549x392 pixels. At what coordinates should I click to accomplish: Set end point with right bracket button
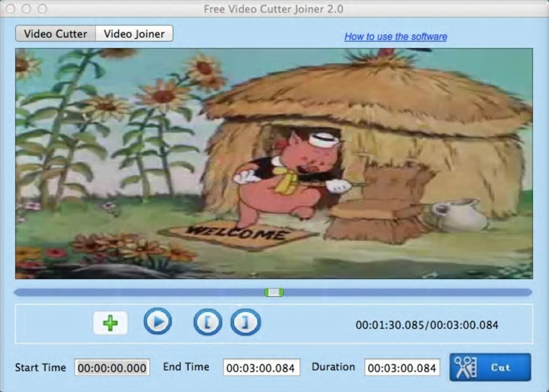[x=245, y=322]
